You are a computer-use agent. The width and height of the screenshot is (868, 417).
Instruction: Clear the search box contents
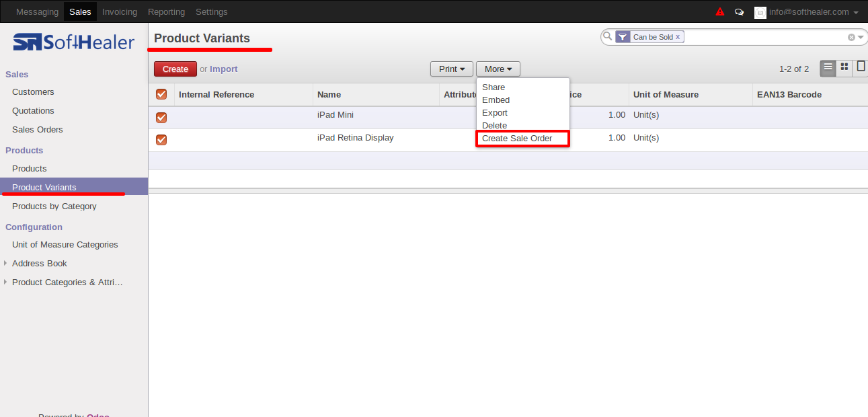click(x=851, y=38)
